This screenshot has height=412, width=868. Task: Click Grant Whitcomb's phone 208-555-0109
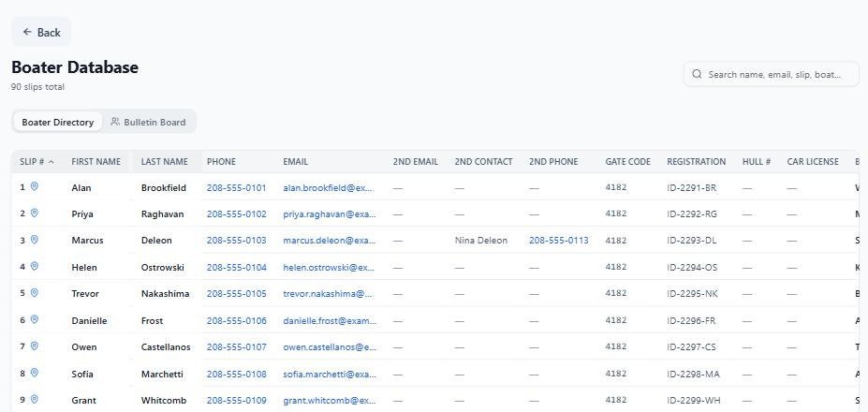[236, 401]
